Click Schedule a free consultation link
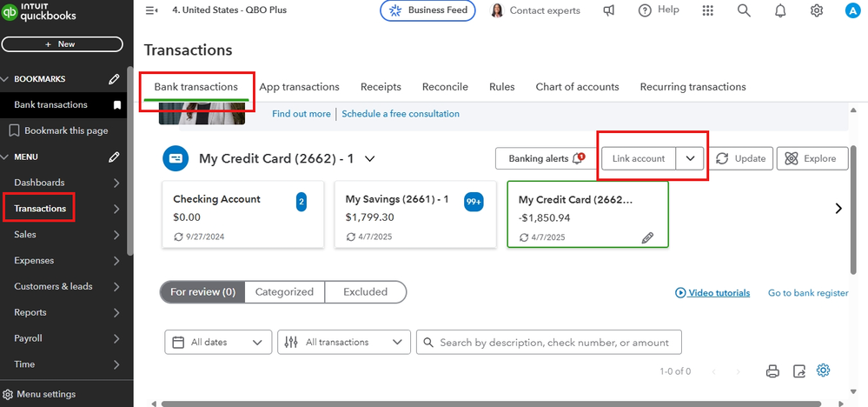 coord(401,114)
